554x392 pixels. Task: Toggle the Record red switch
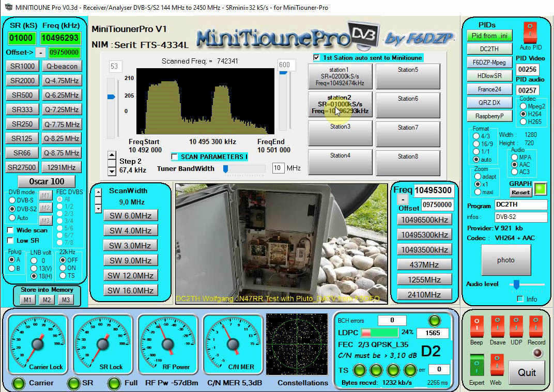pyautogui.click(x=535, y=326)
